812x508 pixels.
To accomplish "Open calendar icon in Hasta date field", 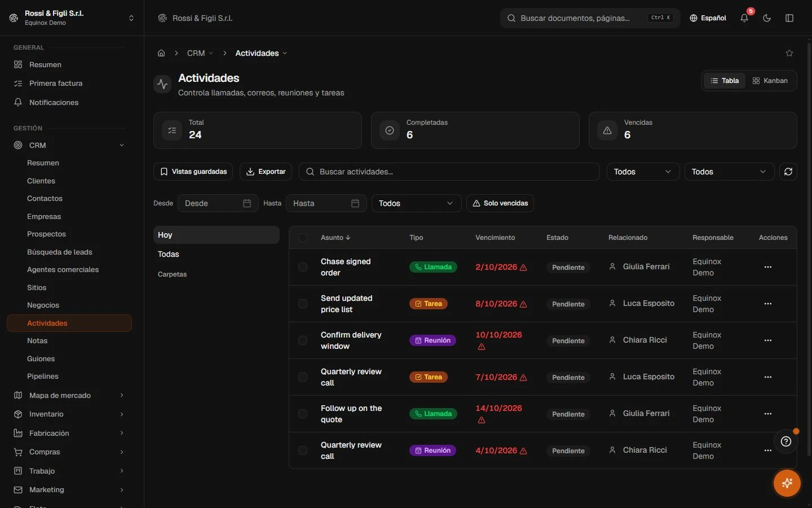I will click(x=355, y=203).
